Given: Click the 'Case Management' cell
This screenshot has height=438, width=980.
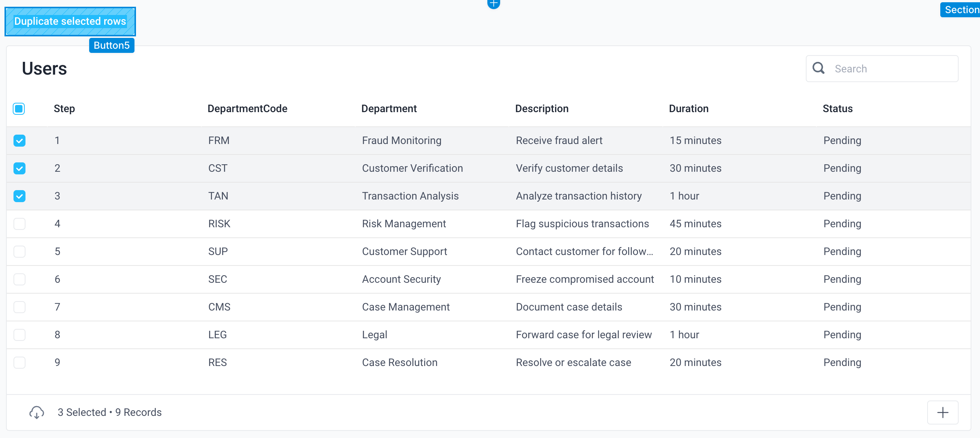Looking at the screenshot, I should pyautogui.click(x=406, y=307).
